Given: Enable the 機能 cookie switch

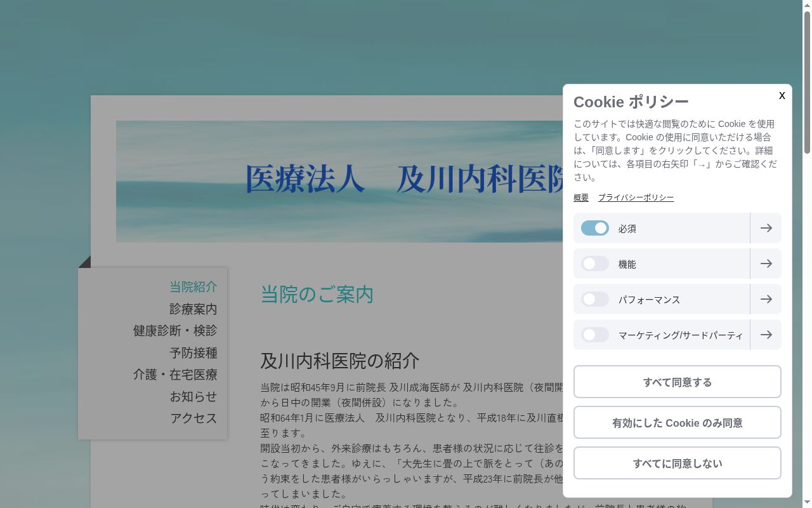Looking at the screenshot, I should tap(595, 264).
